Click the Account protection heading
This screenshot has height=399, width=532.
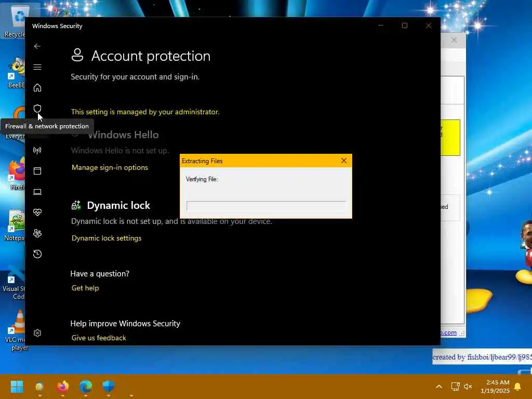pos(151,56)
